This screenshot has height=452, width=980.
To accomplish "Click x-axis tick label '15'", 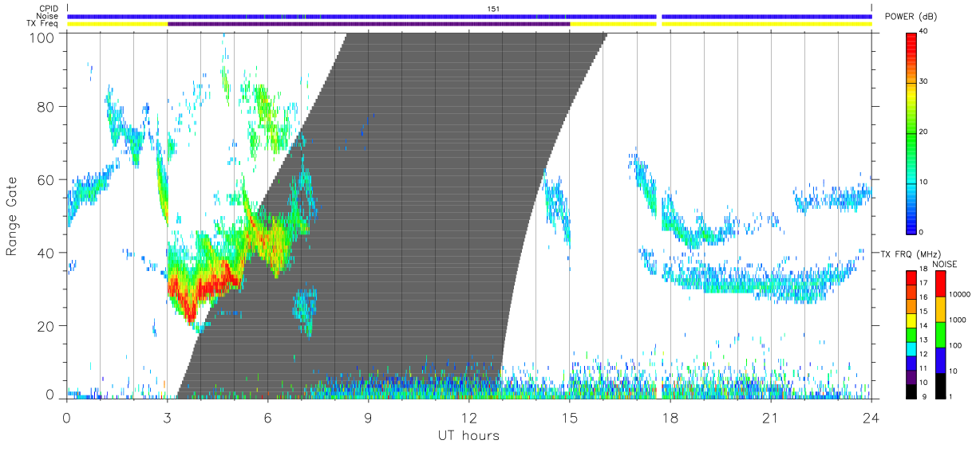I will [569, 417].
